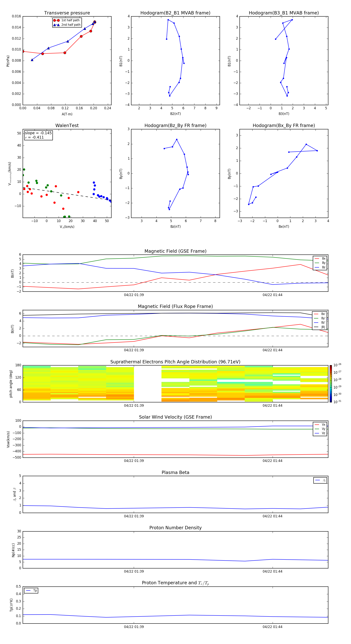Click the "Solar Wind Velocity (GSE Frame)" title
The width and height of the screenshot is (351, 644).
click(175, 417)
